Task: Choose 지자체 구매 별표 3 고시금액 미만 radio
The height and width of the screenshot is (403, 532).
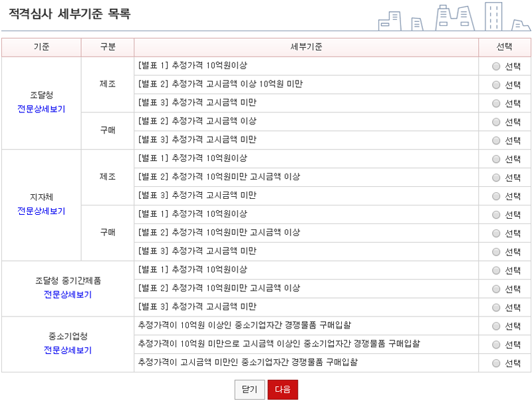Action: (496, 252)
